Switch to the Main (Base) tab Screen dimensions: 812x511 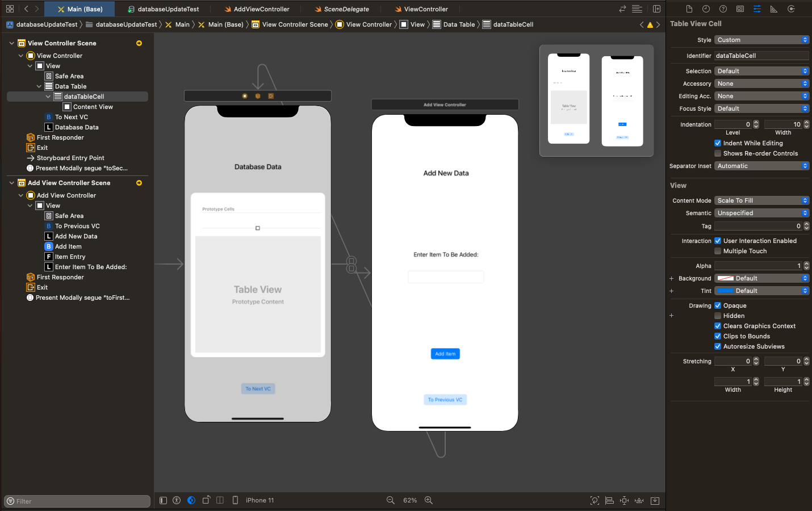coord(80,9)
